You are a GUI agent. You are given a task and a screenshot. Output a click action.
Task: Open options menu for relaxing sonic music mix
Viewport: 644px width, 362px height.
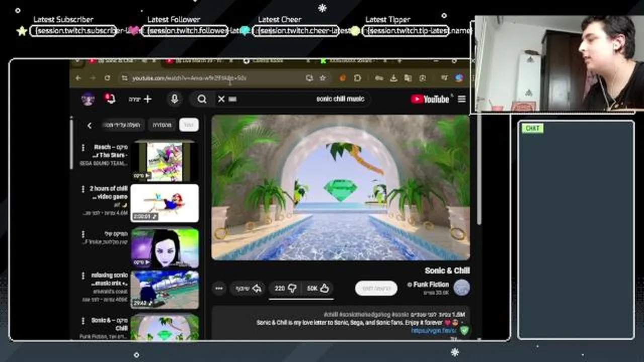pyautogui.click(x=83, y=276)
